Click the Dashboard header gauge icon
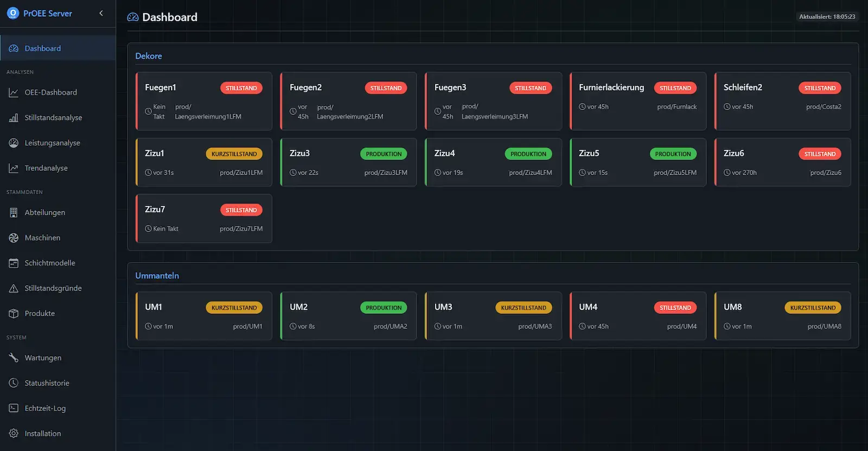868x451 pixels. 133,17
